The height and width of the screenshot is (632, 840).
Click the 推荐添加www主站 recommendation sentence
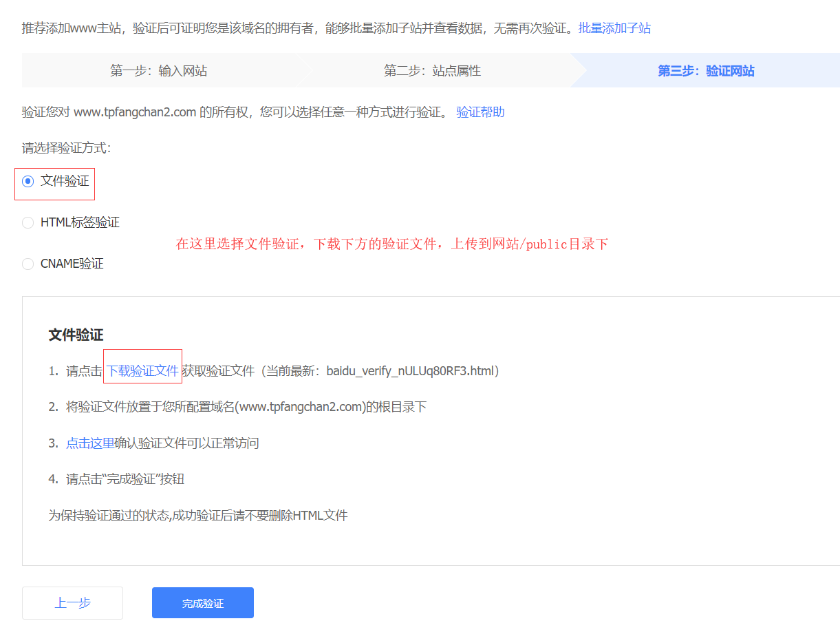click(x=297, y=28)
